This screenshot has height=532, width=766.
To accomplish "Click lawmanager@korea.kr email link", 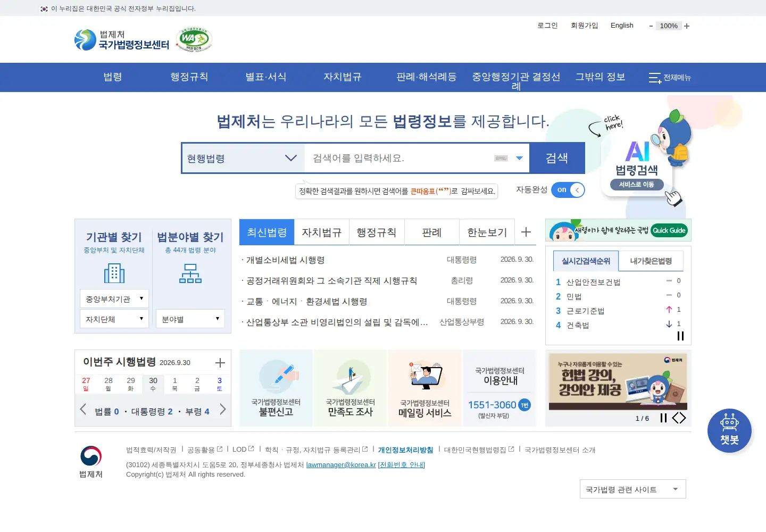I will pyautogui.click(x=341, y=465).
